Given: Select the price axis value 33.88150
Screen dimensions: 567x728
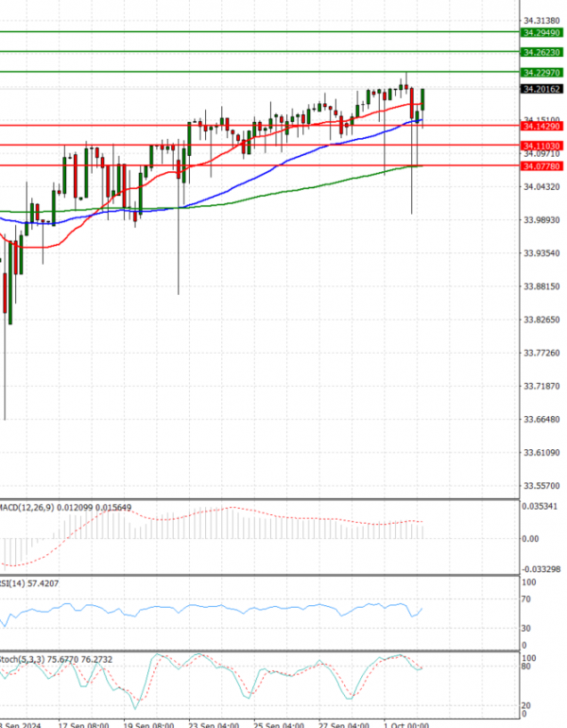Looking at the screenshot, I should 541,286.
